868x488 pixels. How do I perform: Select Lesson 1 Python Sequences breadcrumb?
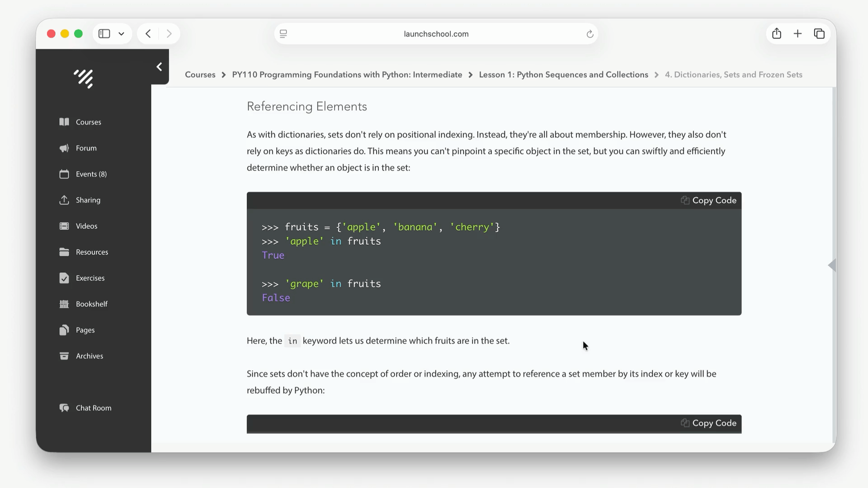coord(563,75)
